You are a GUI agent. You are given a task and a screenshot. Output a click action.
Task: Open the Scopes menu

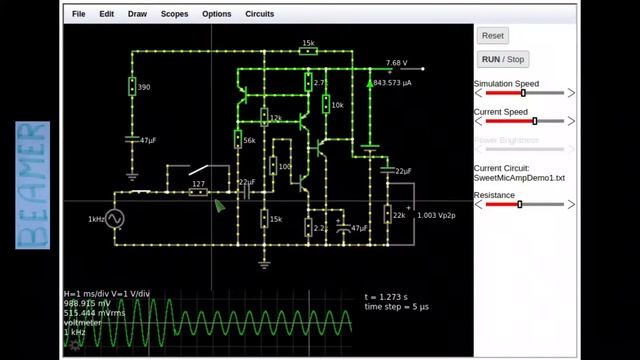174,14
